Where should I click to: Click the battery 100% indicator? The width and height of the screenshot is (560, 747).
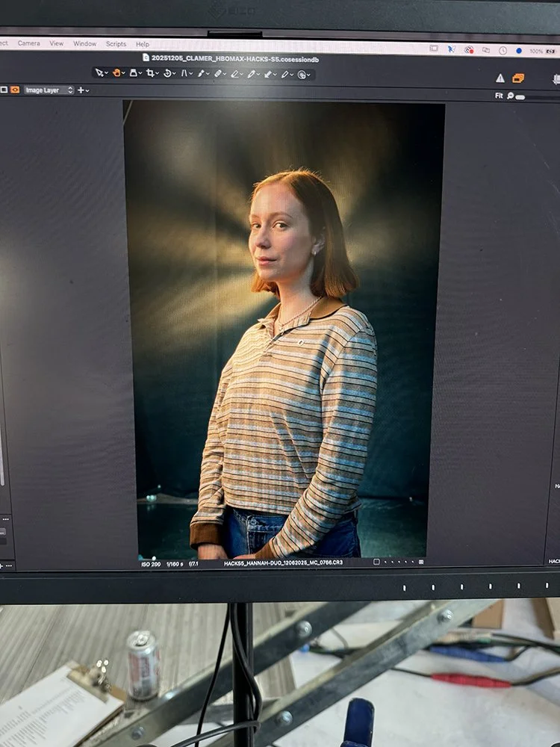point(544,52)
